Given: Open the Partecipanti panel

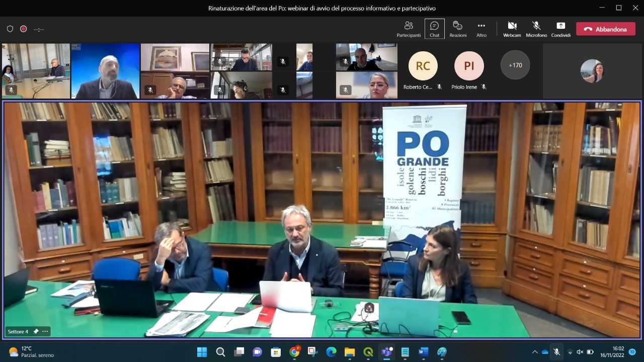Looking at the screenshot, I should [409, 29].
